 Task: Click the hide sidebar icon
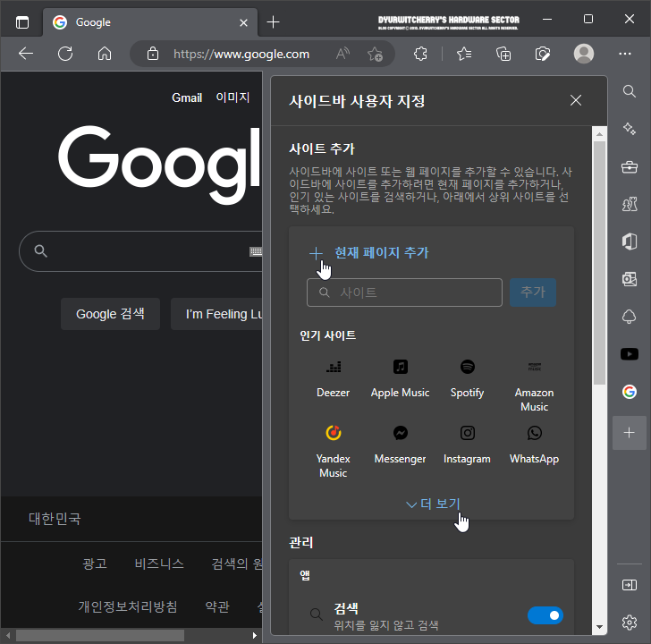point(630,585)
